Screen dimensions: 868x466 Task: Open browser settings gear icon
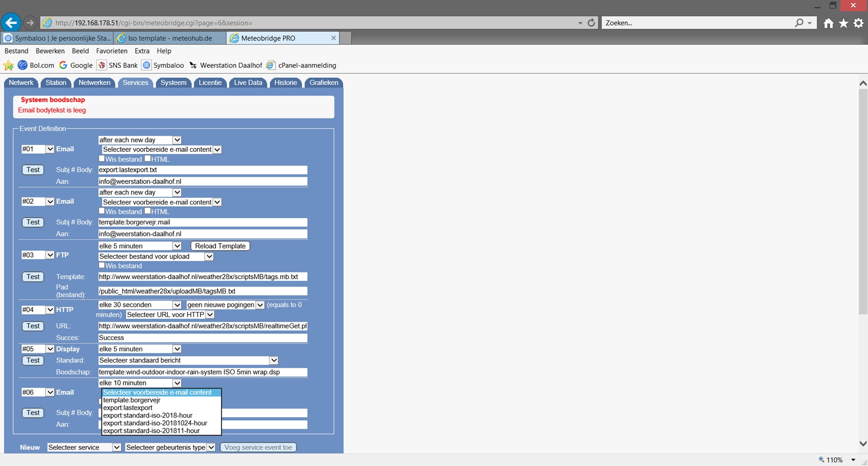pos(859,23)
